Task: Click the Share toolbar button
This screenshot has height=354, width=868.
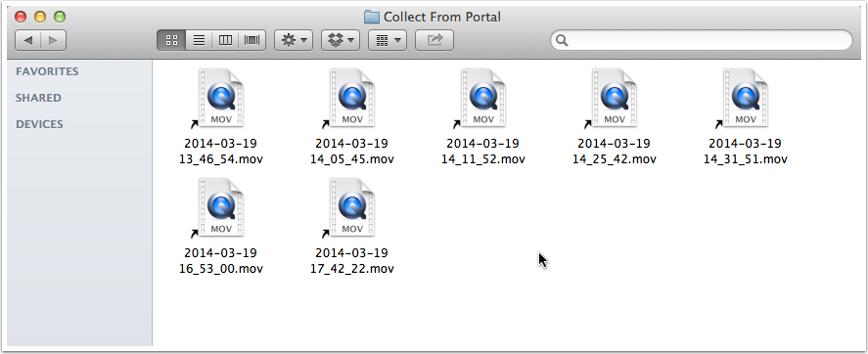Action: point(434,40)
